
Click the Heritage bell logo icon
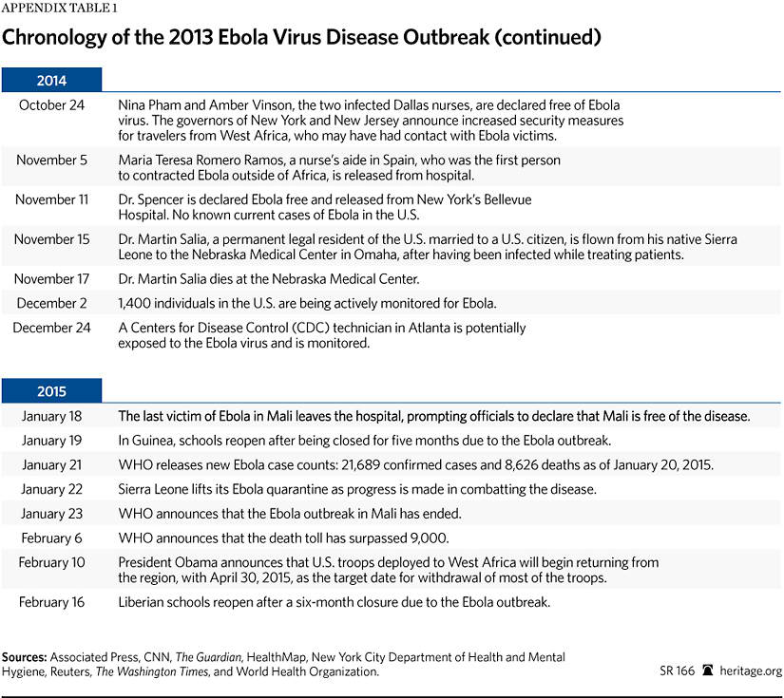click(707, 671)
